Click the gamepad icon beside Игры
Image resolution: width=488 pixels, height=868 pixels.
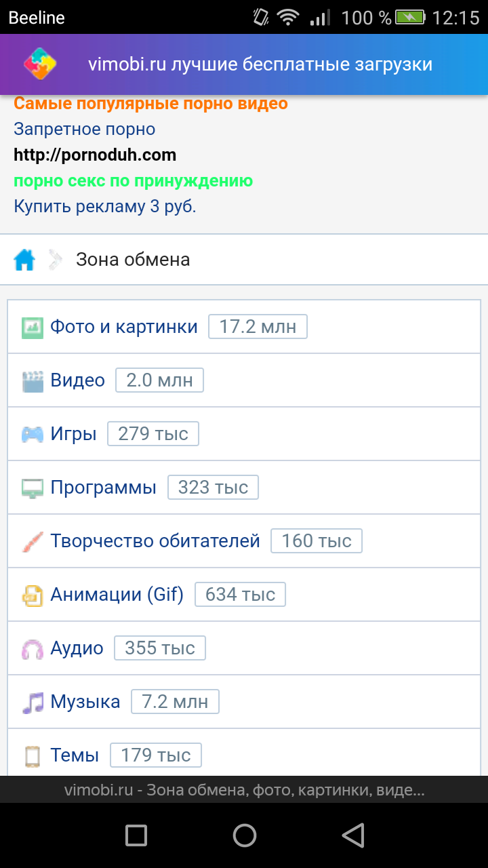tap(32, 435)
